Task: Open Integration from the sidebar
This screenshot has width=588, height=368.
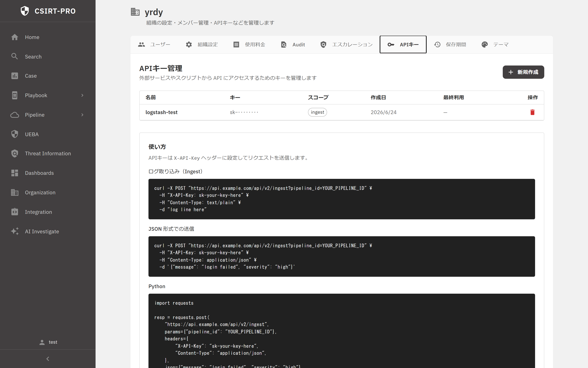Action: [x=48, y=212]
